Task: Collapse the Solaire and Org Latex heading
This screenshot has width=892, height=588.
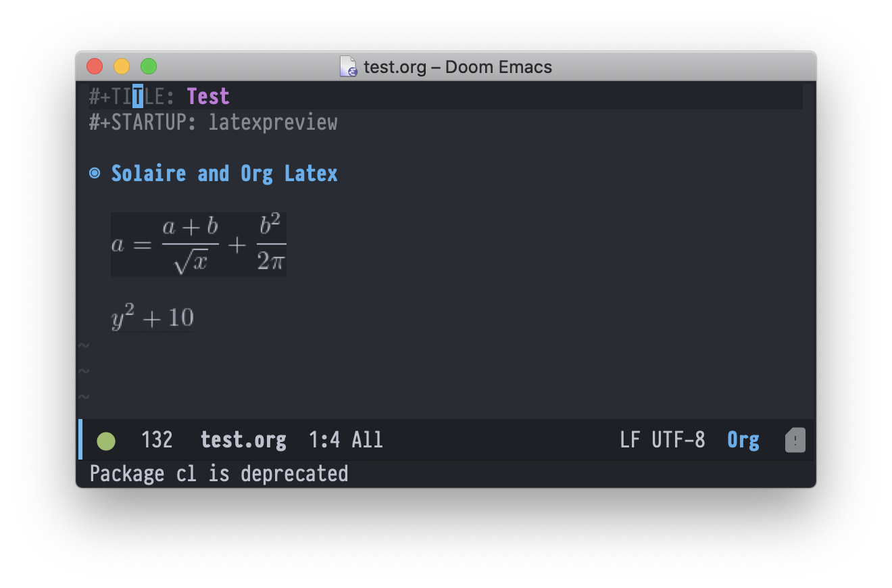Action: pyautogui.click(x=223, y=173)
